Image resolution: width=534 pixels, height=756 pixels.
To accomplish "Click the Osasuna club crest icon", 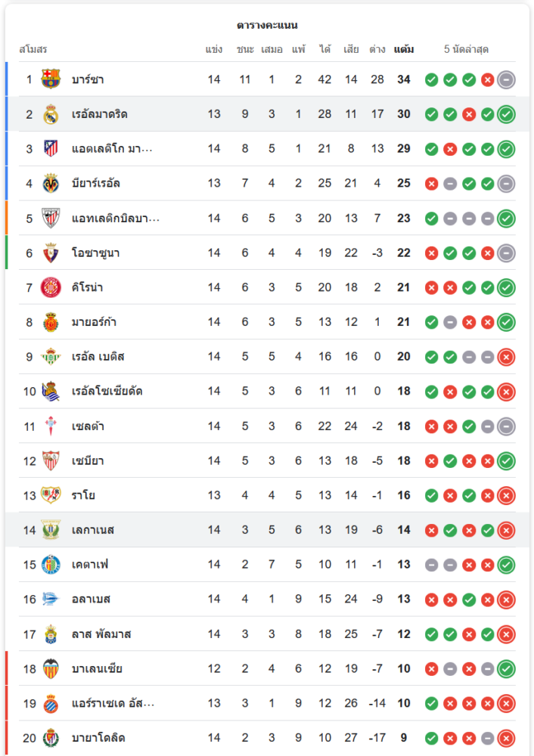I will point(51,253).
